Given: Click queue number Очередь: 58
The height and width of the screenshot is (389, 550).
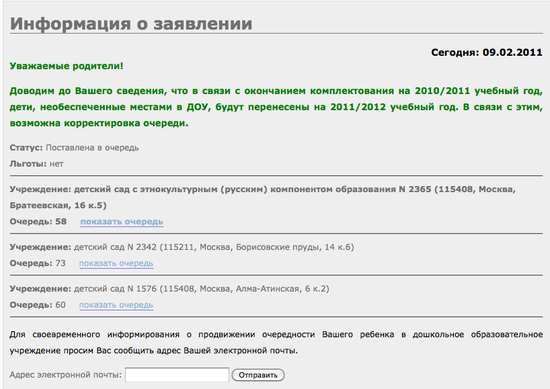Looking at the screenshot, I should 38,221.
